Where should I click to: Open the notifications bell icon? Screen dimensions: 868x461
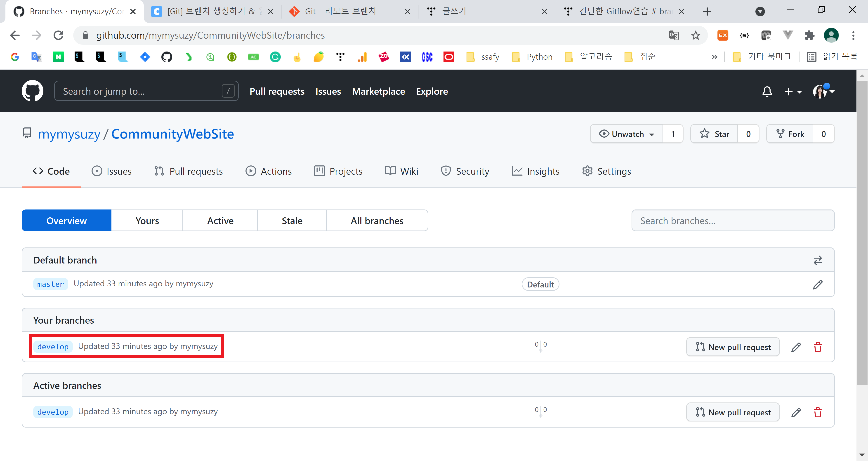(x=767, y=91)
